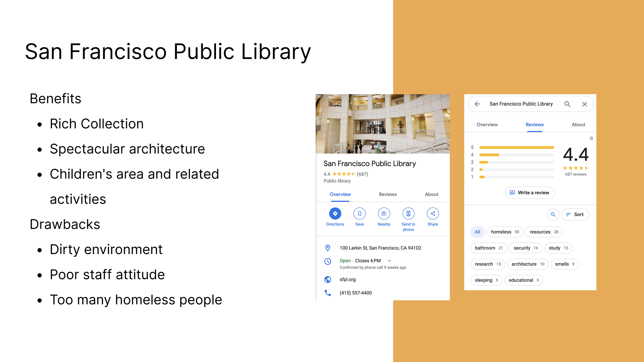Click the Nearby icon
Screen dimensions: 644x362
[x=384, y=214]
